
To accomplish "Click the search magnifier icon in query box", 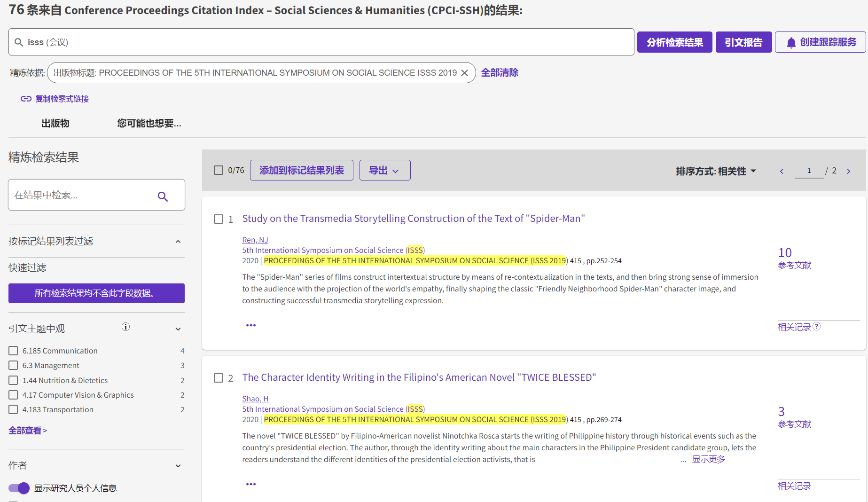I will 19,42.
